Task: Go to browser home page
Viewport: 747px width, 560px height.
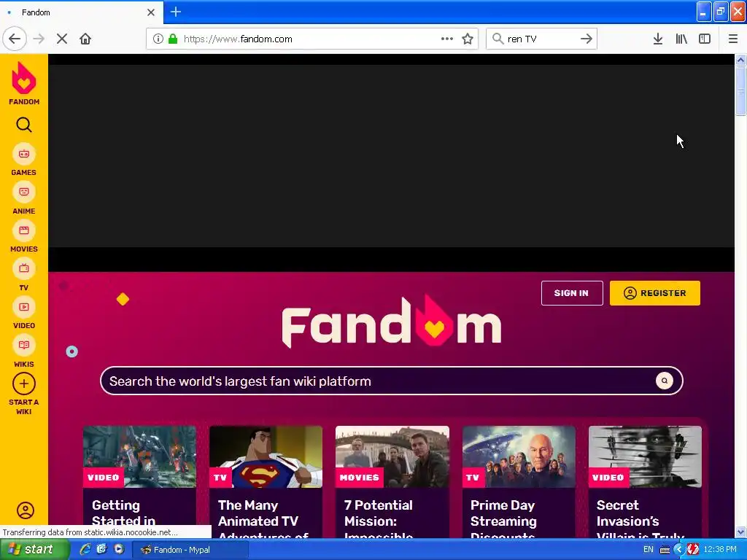Action: (85, 39)
